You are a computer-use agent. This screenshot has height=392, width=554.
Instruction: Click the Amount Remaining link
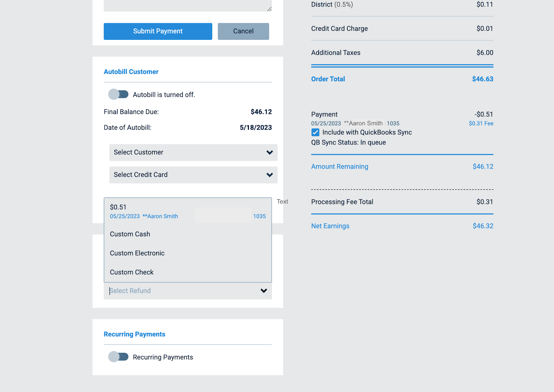pyautogui.click(x=339, y=167)
